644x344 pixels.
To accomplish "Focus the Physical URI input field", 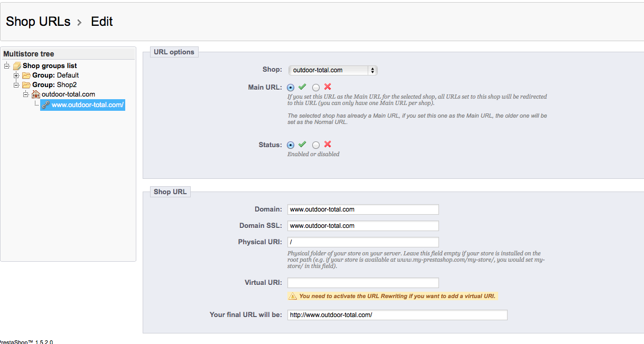I will [363, 242].
